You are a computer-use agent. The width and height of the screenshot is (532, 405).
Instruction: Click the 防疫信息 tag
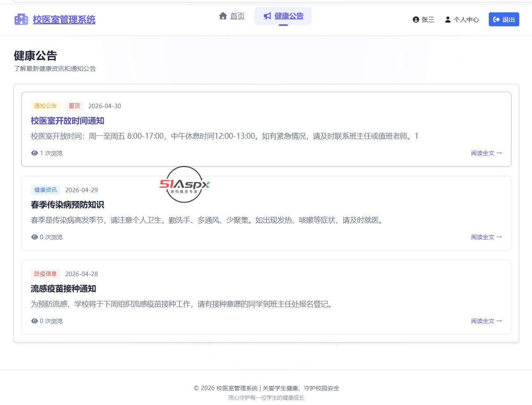[x=46, y=274]
